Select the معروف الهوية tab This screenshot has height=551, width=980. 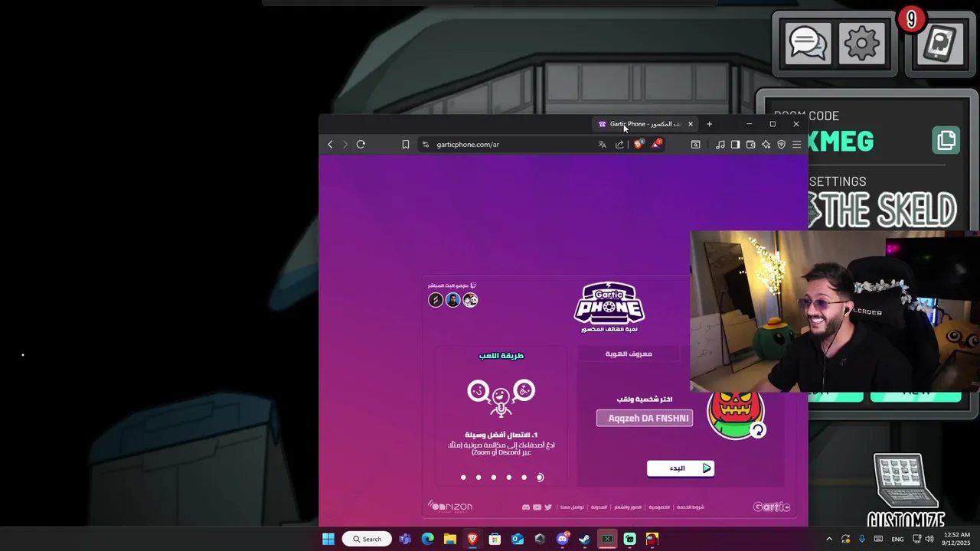629,354
